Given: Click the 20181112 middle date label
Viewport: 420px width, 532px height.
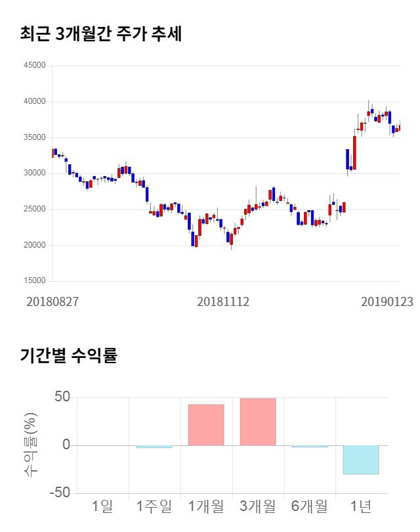Looking at the screenshot, I should click(x=223, y=301).
